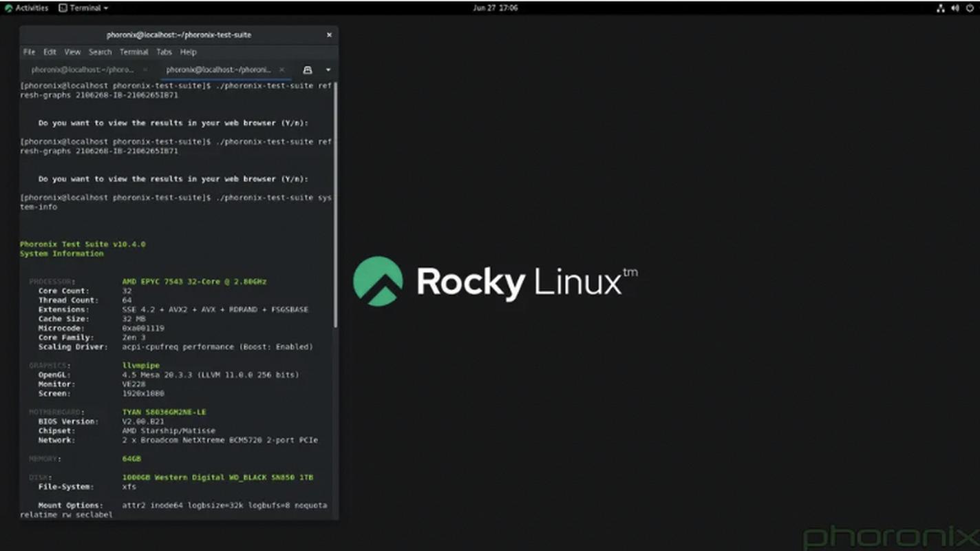Image resolution: width=980 pixels, height=551 pixels.
Task: Switch to the first terminal tab
Action: pyautogui.click(x=83, y=70)
